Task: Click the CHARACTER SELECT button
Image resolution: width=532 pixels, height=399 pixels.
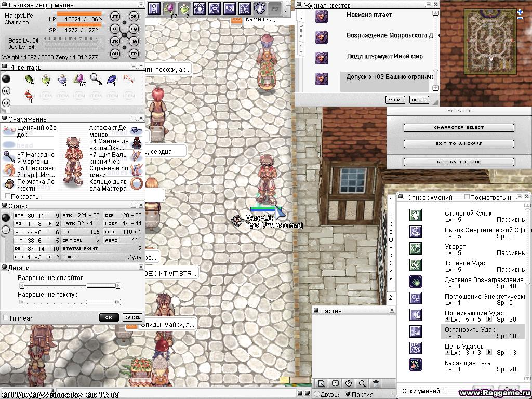Action: (459, 128)
